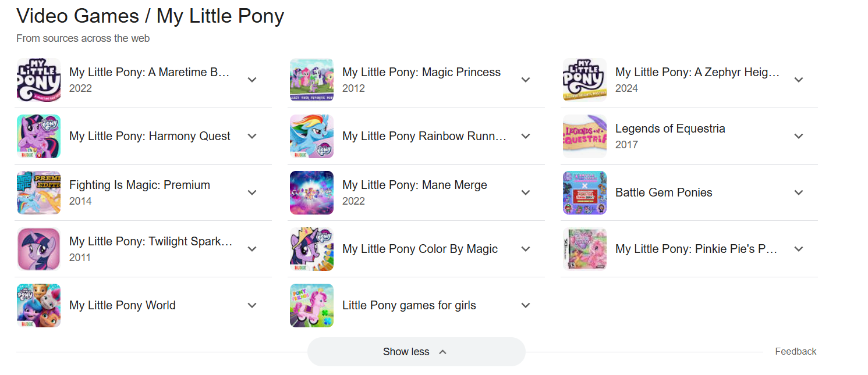This screenshot has height=375, width=868.
Task: Click the Twilight Sparkle 2011 game icon
Action: (38, 249)
